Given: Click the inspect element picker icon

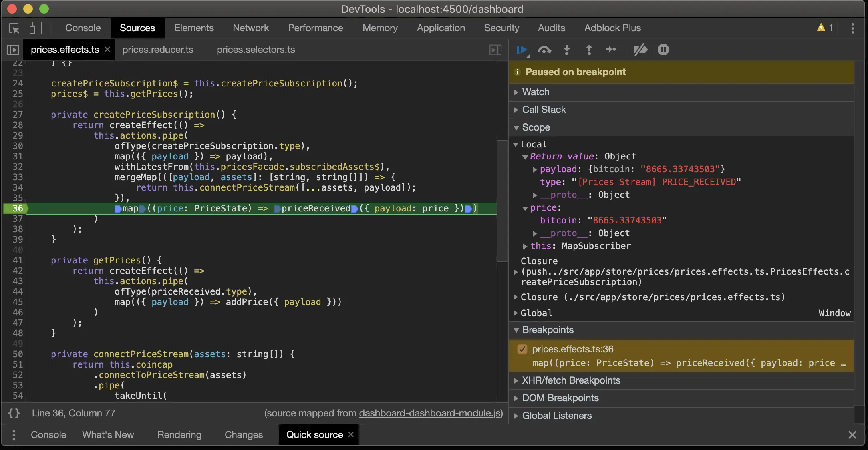Looking at the screenshot, I should [14, 28].
